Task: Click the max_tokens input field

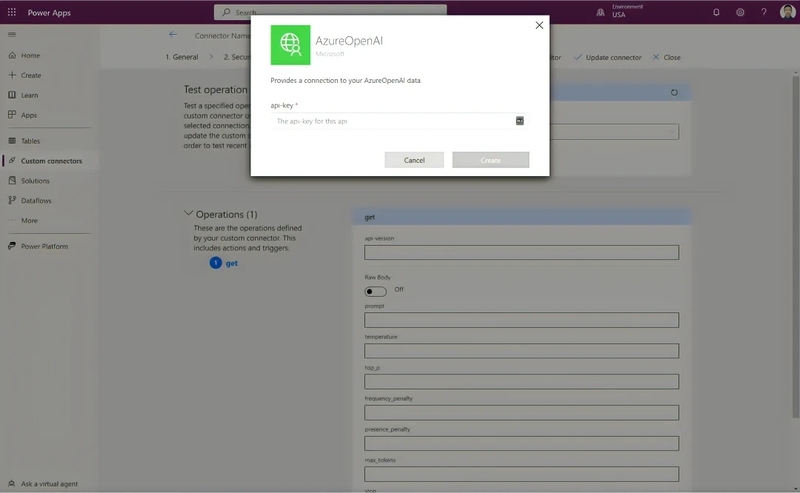Action: [x=521, y=474]
